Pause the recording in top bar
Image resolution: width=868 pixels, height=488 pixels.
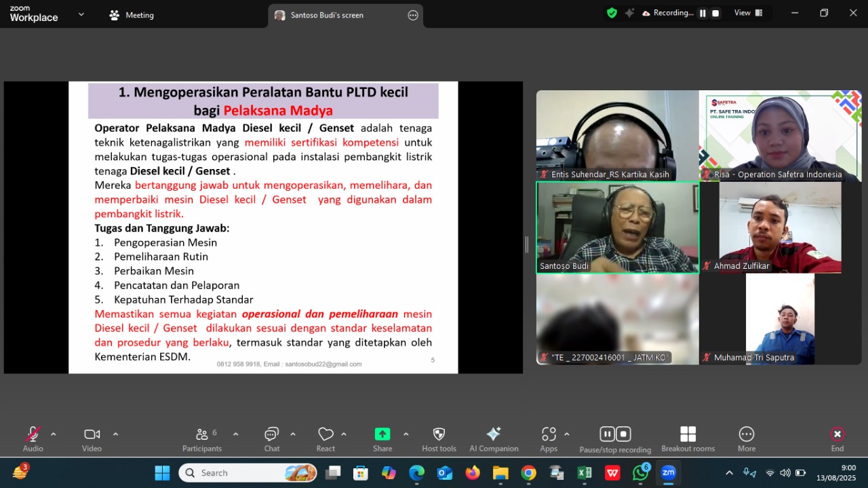pyautogui.click(x=703, y=13)
